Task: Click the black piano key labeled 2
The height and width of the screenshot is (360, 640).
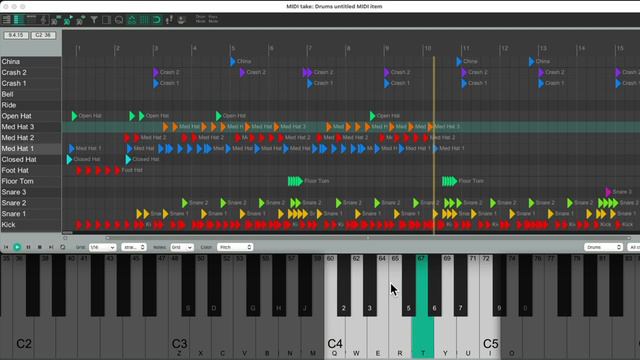Action: pyautogui.click(x=344, y=286)
